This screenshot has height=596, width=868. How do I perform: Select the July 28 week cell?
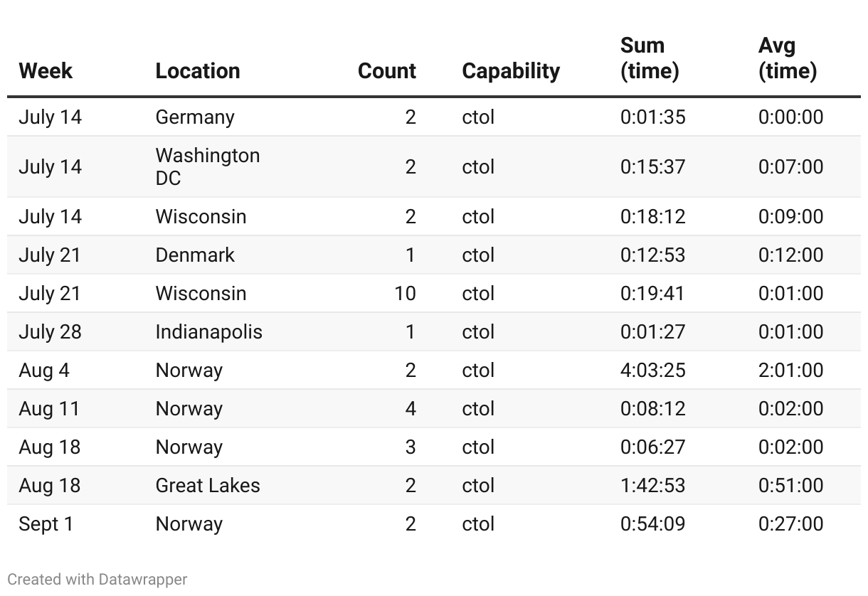pos(50,331)
